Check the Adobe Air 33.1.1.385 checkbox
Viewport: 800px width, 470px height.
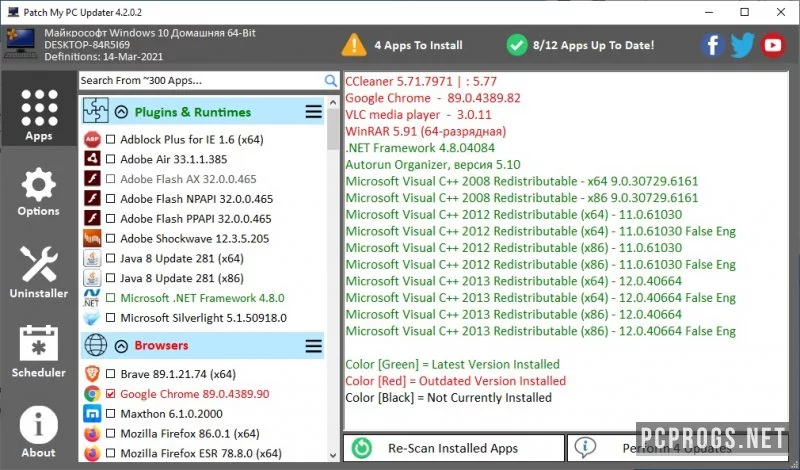pos(110,159)
